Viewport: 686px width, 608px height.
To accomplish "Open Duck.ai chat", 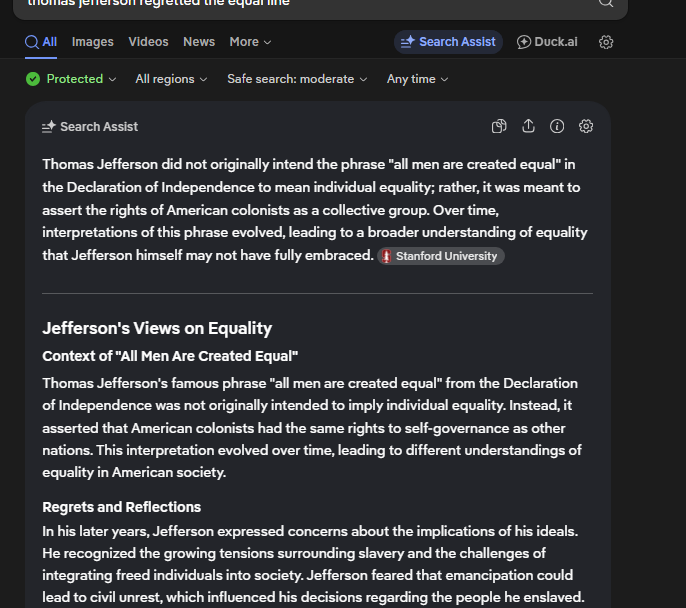I will pos(547,42).
